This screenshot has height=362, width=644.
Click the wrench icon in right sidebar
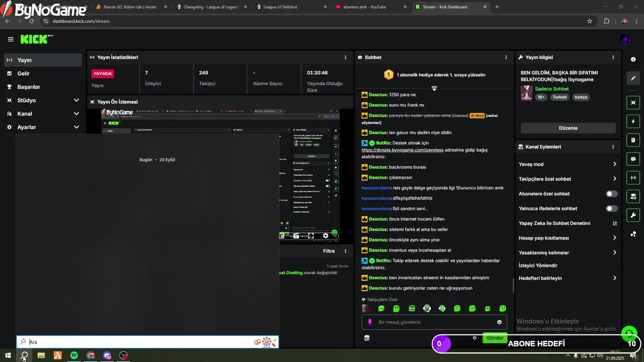(633, 215)
